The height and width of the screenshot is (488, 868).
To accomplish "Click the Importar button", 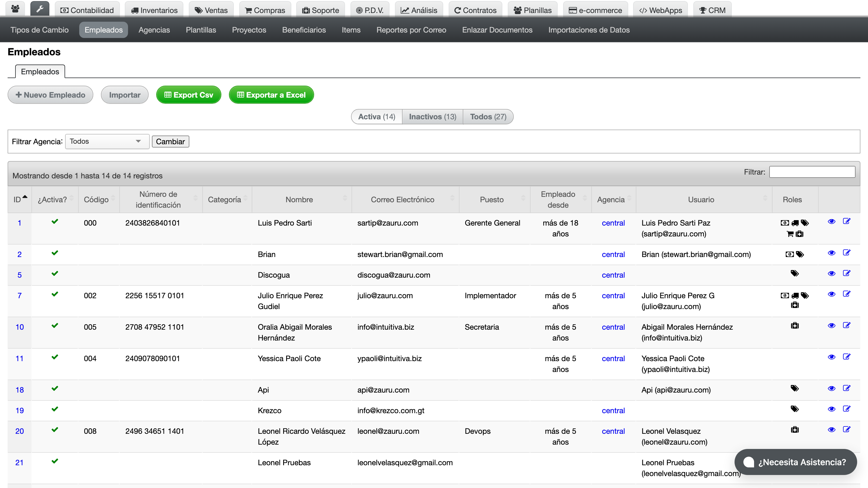I will point(125,95).
